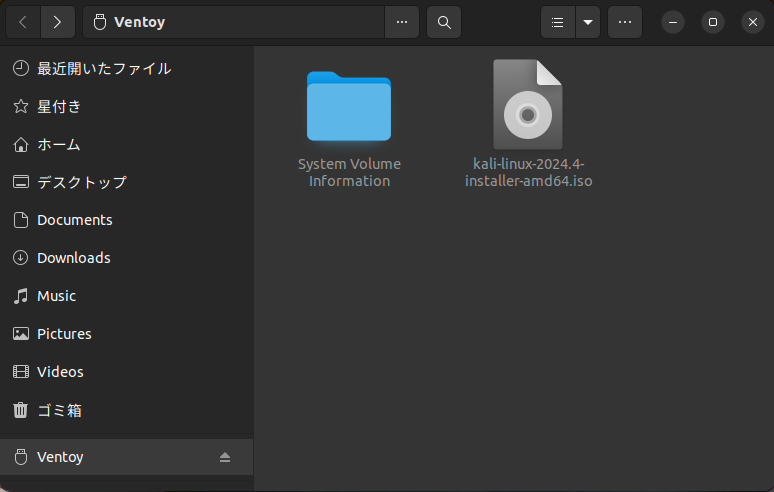Screen dimensions: 774x492
Task: Click the house icon beside ホーム
Action: click(x=21, y=145)
